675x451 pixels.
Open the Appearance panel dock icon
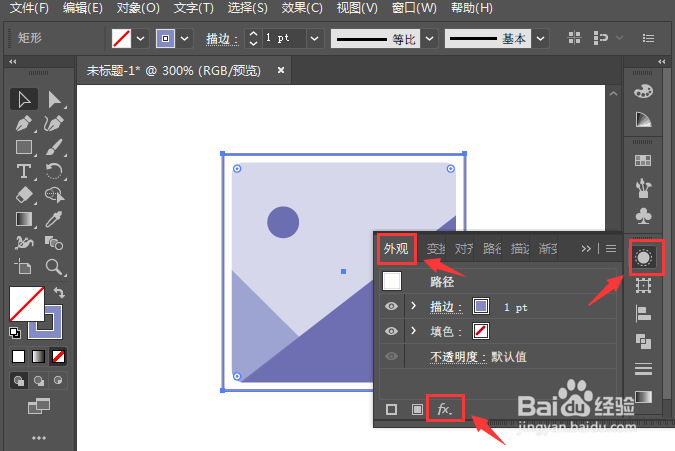(644, 258)
